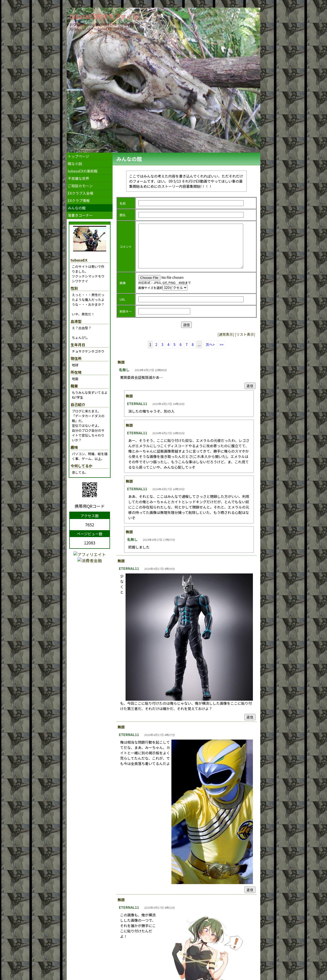Go to page 3 of posts
Image resolution: width=327 pixels, height=980 pixels.
point(162,345)
